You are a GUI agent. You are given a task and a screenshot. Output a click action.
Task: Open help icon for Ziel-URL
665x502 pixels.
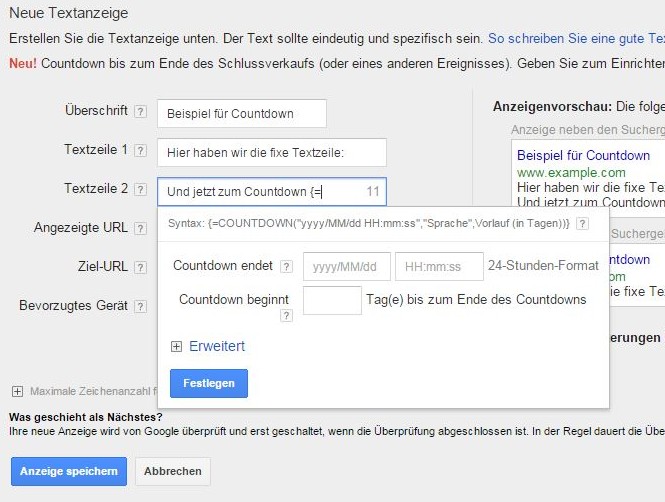[x=140, y=267]
